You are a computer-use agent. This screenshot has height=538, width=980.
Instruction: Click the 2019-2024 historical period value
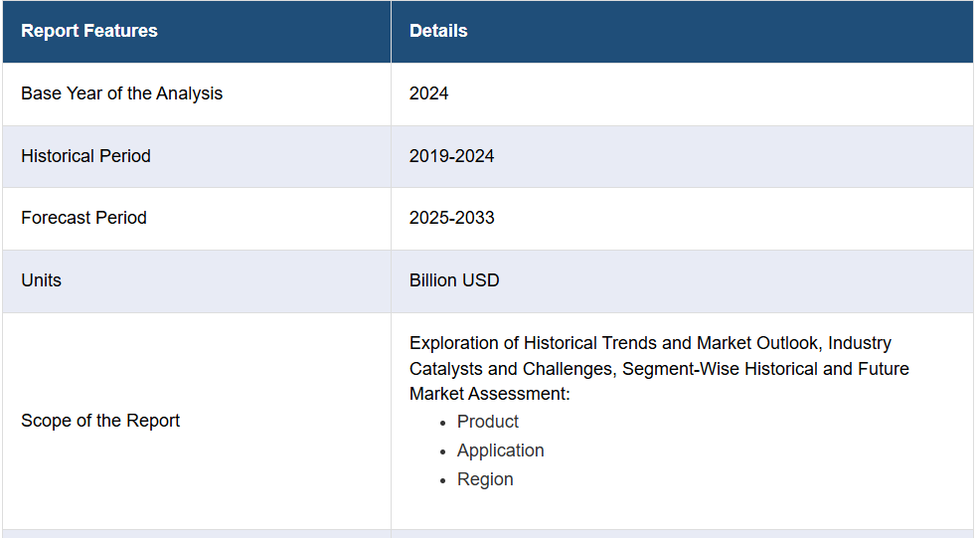(x=451, y=156)
